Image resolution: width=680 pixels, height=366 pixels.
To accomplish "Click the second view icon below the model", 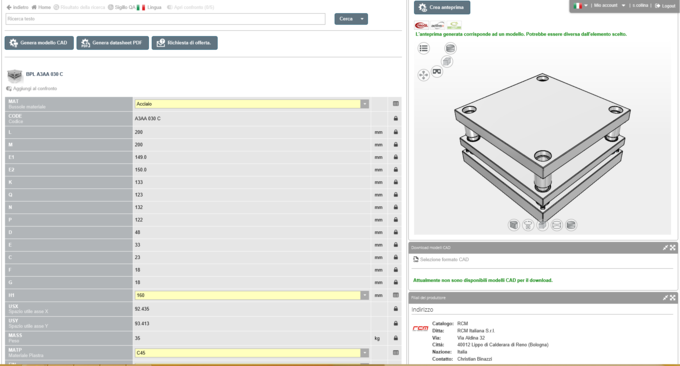I will 528,225.
